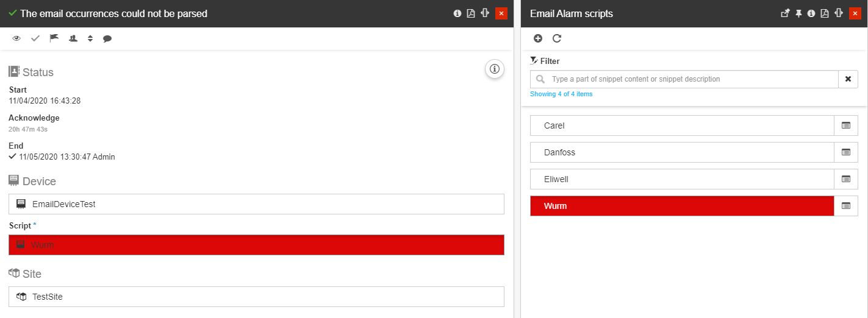This screenshot has height=318, width=868.
Task: Refresh the Email Alarm scripts list
Action: pos(557,38)
